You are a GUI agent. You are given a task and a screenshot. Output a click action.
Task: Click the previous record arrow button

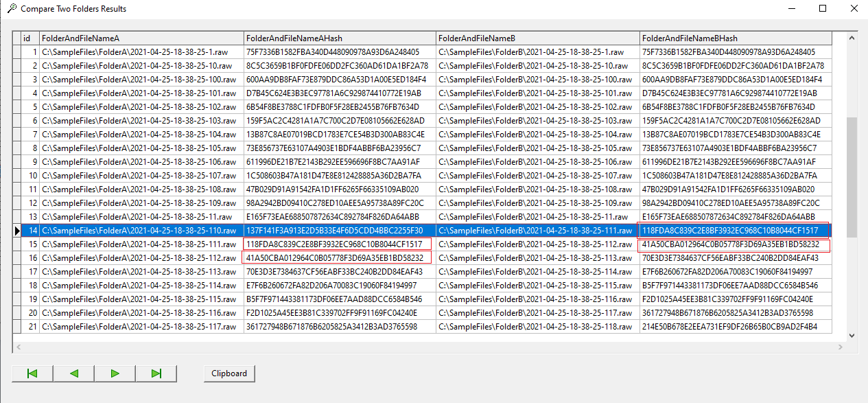(73, 373)
